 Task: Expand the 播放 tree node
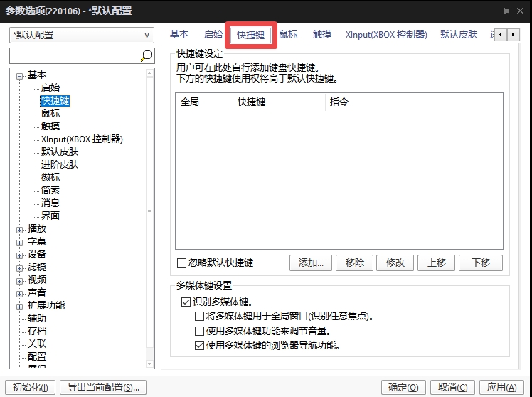[x=19, y=229]
